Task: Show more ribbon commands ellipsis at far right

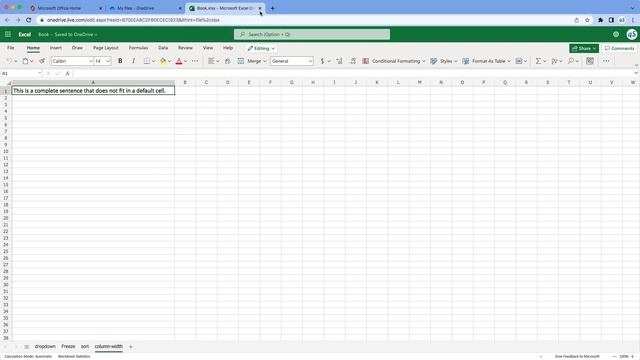Action: tap(606, 61)
